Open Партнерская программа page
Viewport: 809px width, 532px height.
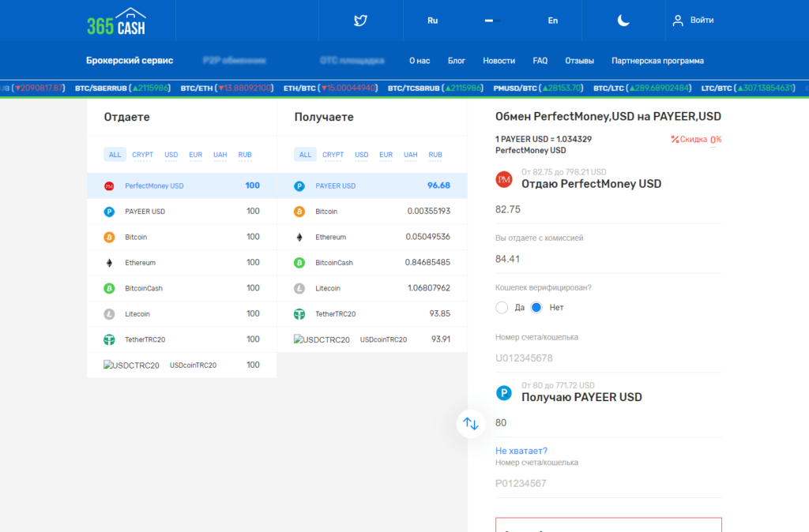coord(658,61)
